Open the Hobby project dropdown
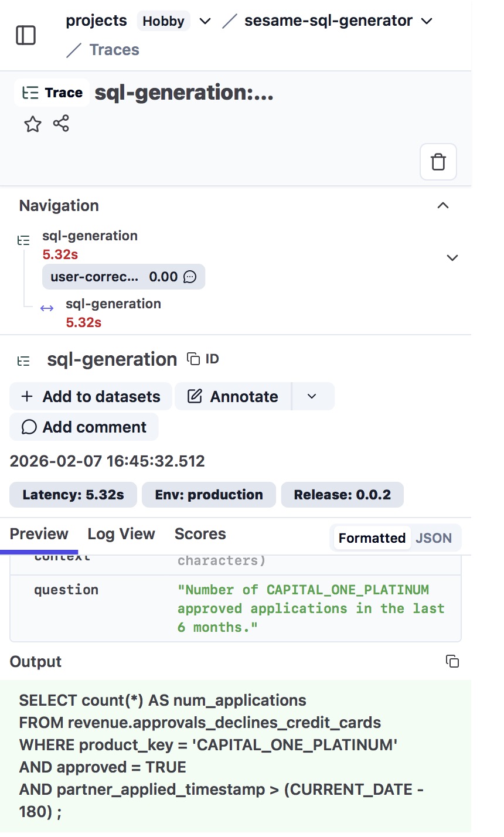 (x=205, y=21)
